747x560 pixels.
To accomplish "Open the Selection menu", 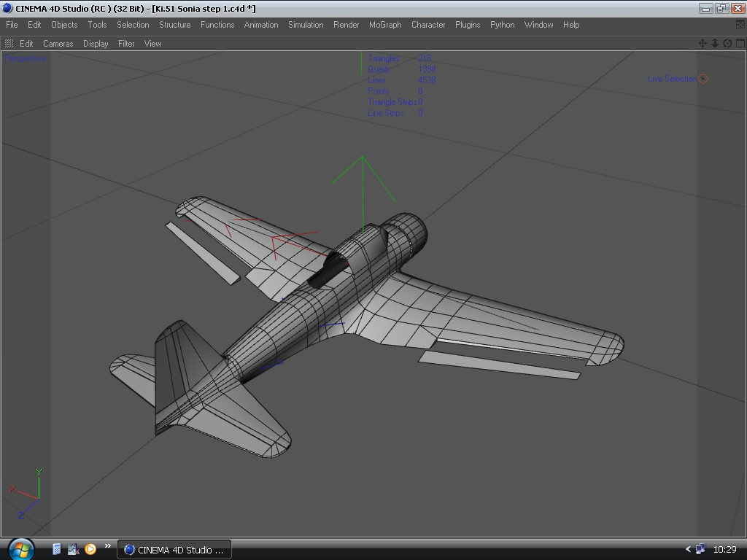I will click(133, 25).
